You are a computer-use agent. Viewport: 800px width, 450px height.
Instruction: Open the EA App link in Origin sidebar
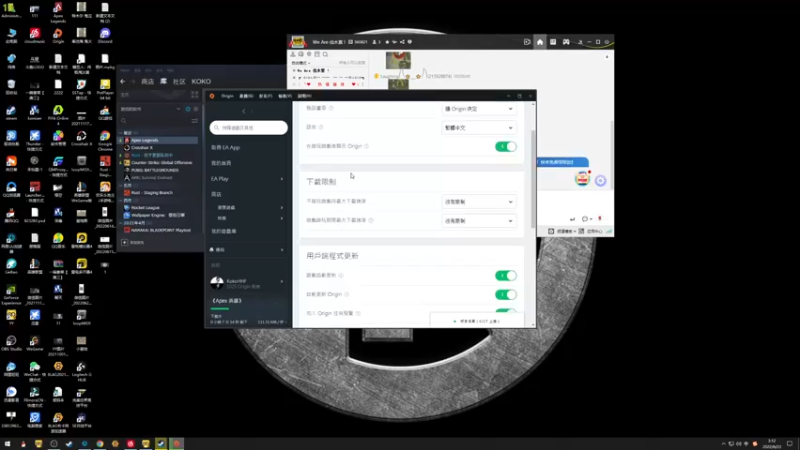coord(226,147)
